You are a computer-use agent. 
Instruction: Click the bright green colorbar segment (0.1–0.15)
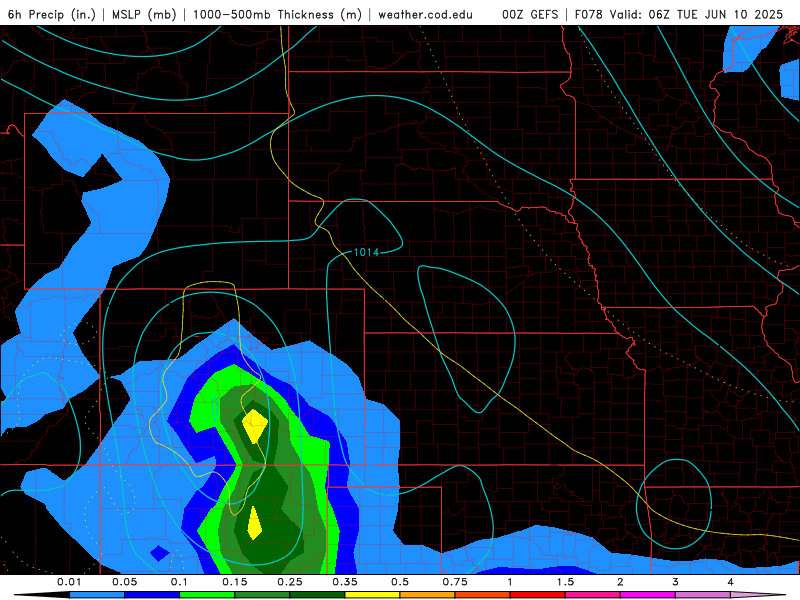point(207,595)
